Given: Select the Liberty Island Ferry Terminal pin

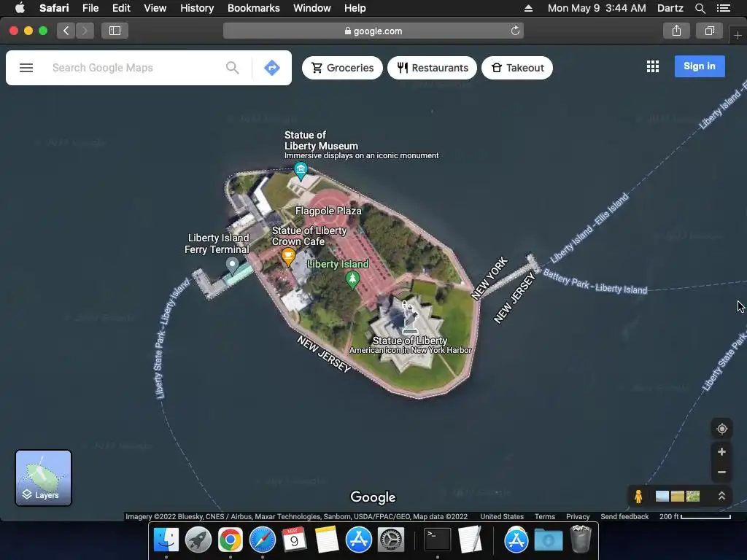Looking at the screenshot, I should pyautogui.click(x=232, y=265).
